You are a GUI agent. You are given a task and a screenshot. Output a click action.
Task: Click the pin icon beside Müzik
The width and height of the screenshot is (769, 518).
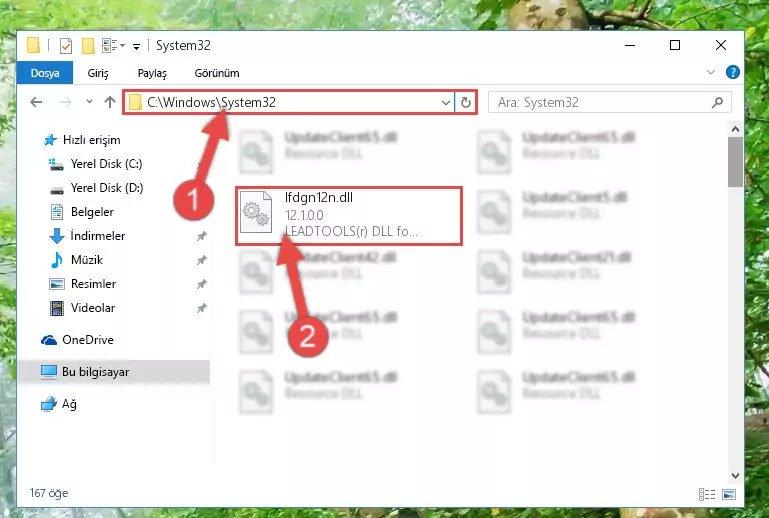(x=202, y=260)
